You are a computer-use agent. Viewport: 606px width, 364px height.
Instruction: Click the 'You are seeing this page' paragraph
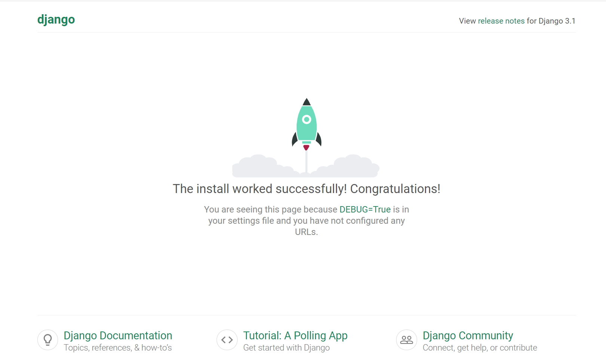(x=306, y=221)
